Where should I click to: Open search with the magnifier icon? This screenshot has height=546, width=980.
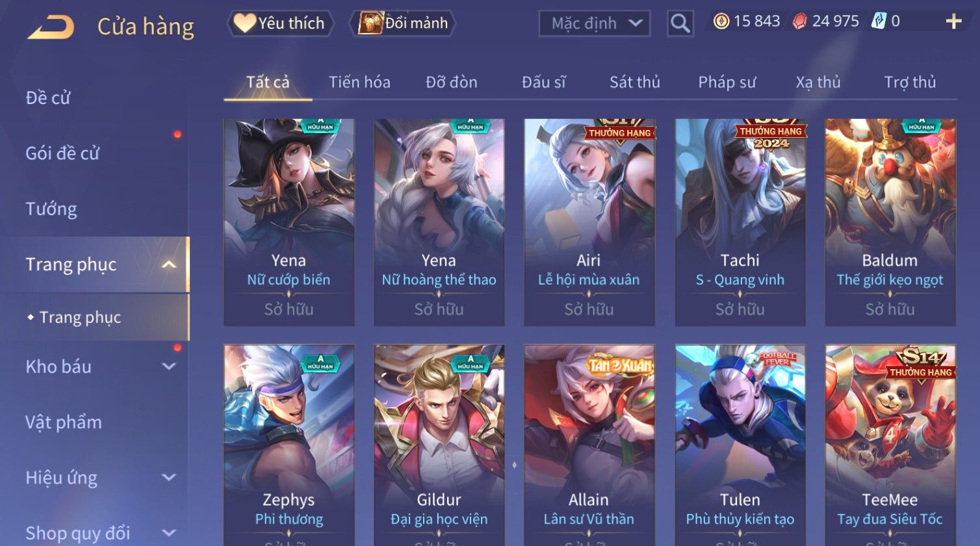(680, 23)
